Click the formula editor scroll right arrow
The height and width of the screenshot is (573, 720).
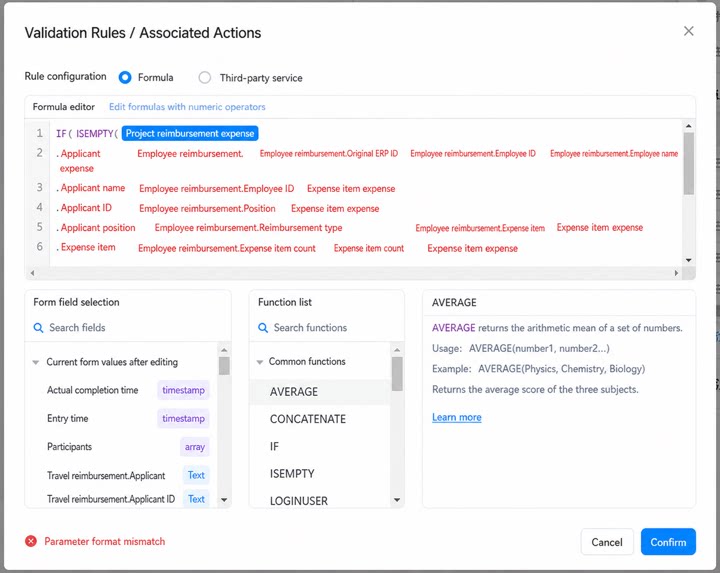(676, 273)
